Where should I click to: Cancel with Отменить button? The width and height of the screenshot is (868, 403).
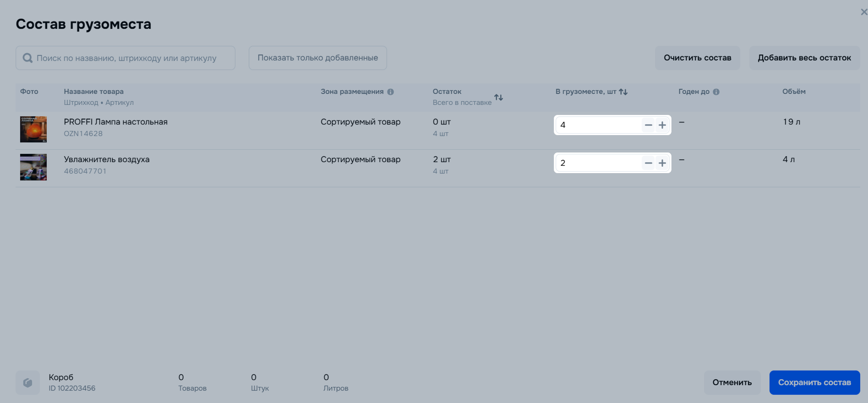coord(732,382)
